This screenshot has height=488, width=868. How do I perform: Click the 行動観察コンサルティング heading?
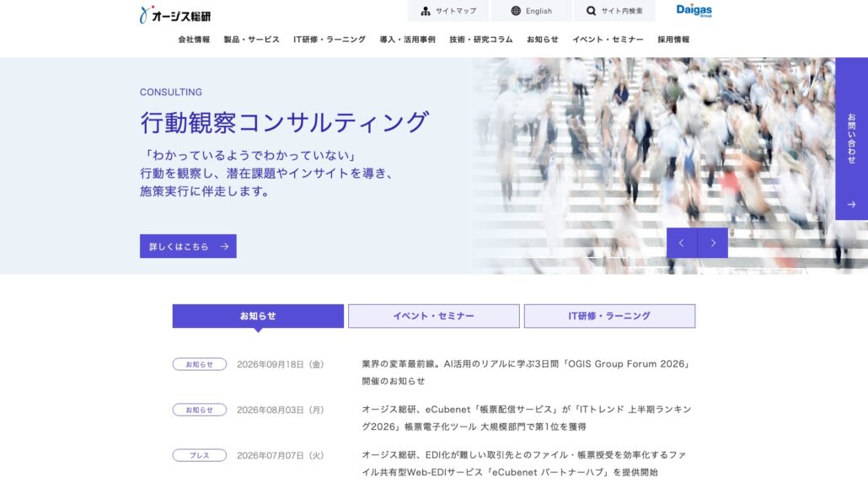(285, 122)
